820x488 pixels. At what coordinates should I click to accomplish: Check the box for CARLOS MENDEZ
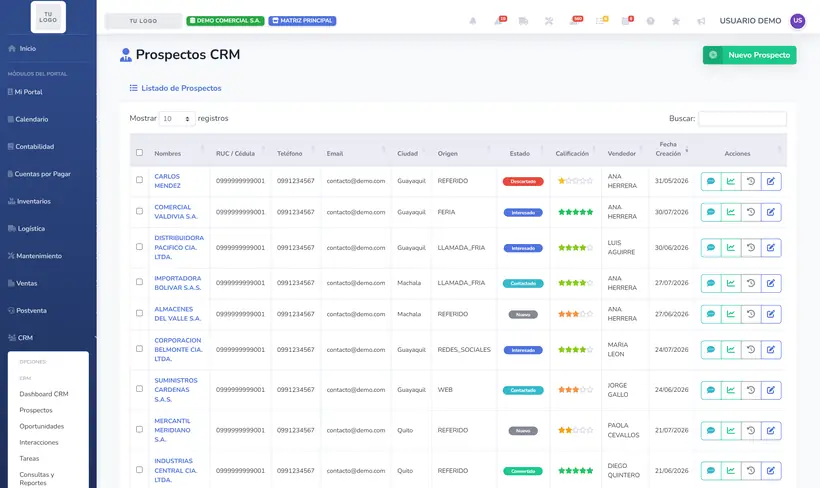point(139,180)
